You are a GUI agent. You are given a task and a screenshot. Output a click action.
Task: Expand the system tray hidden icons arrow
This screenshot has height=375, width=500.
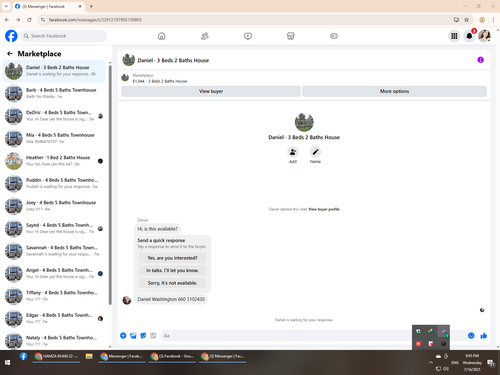coord(431,362)
